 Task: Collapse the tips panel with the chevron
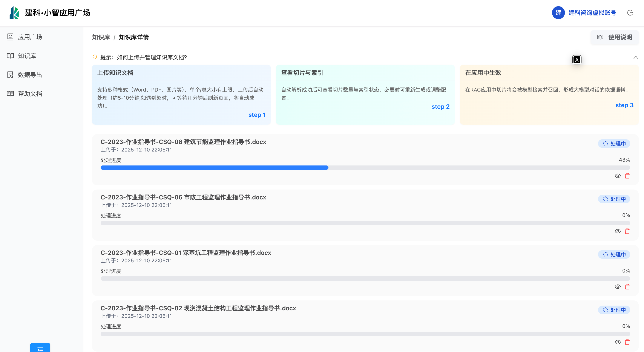(x=636, y=58)
